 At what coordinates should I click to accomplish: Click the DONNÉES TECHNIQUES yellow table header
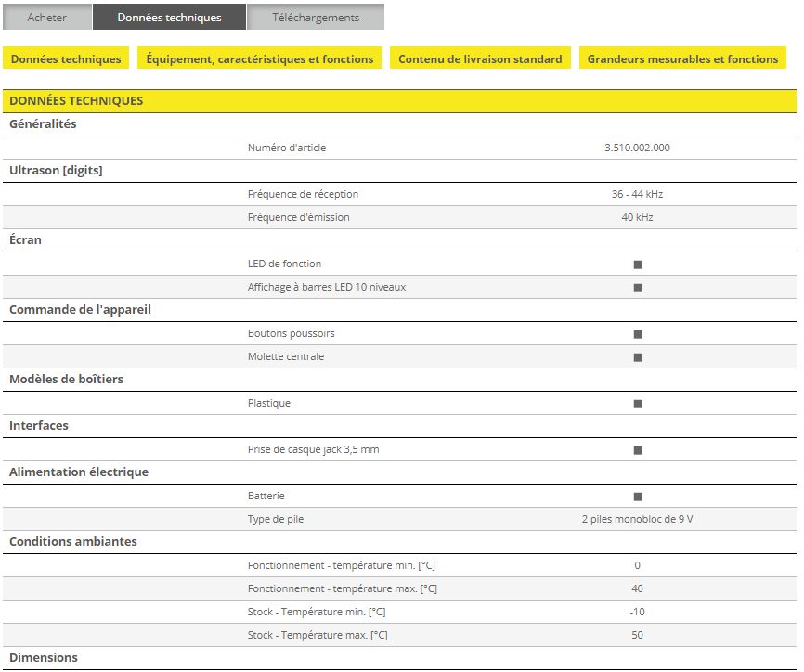[x=76, y=100]
